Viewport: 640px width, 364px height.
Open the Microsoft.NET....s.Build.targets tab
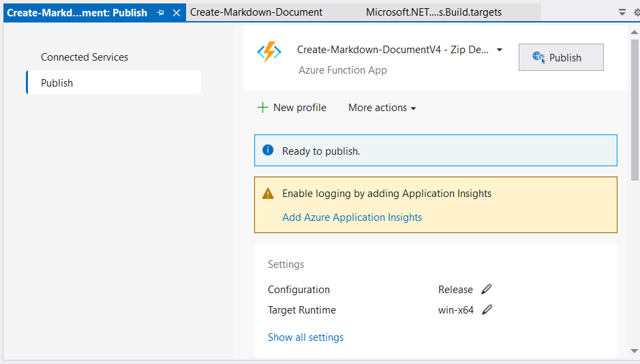point(433,13)
